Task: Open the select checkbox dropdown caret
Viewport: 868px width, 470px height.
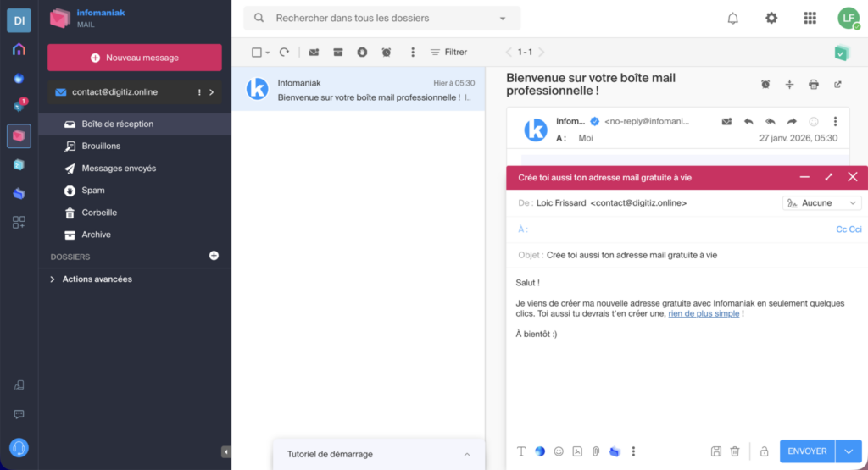Action: 267,53
